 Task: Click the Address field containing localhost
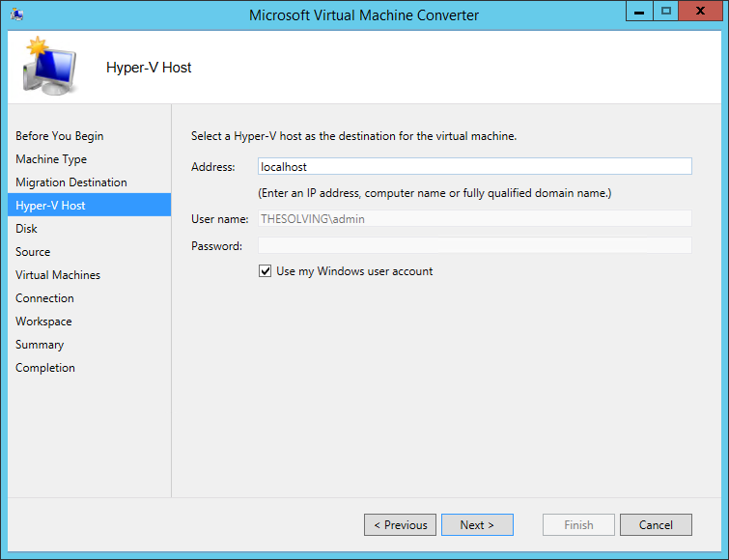coord(475,166)
